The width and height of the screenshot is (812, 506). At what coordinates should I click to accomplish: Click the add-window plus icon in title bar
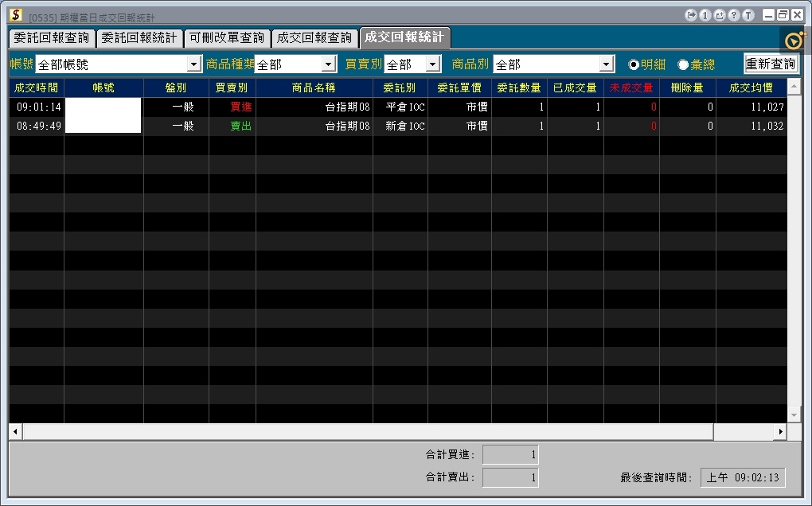point(720,15)
